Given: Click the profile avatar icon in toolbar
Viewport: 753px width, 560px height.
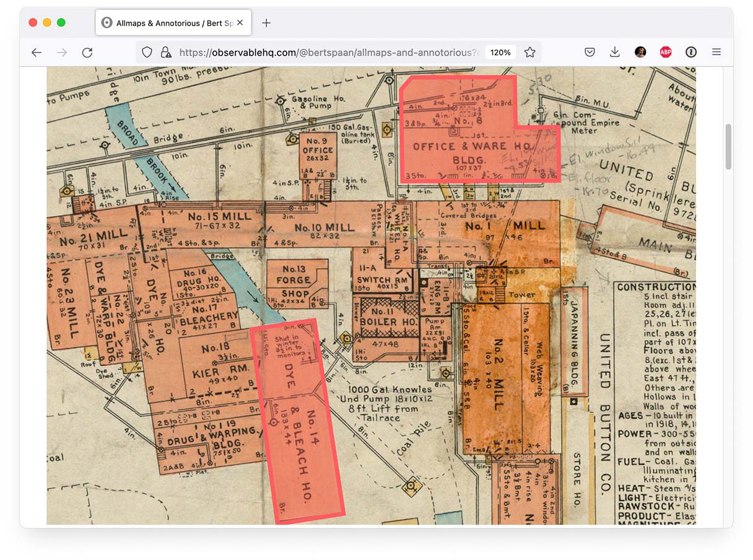Looking at the screenshot, I should click(x=640, y=53).
